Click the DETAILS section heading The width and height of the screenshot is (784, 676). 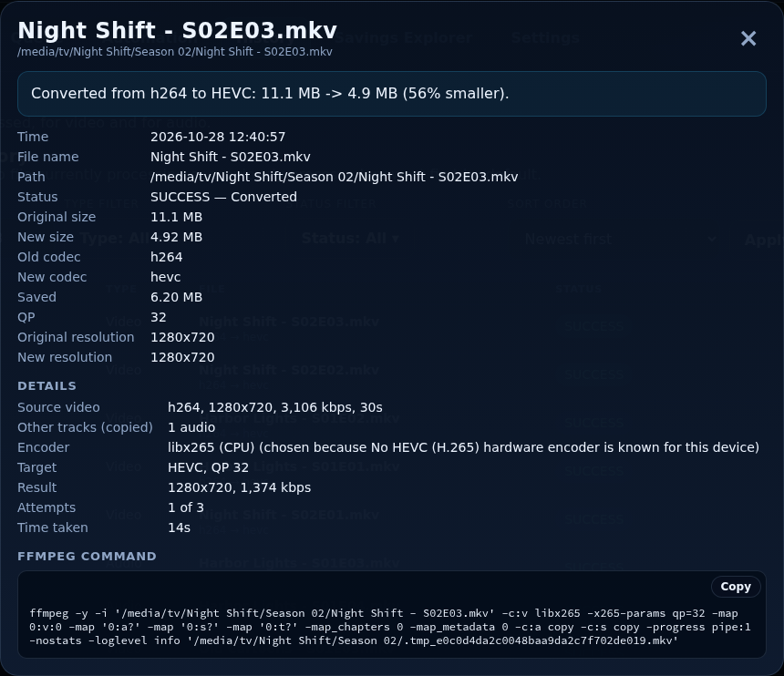(47, 385)
